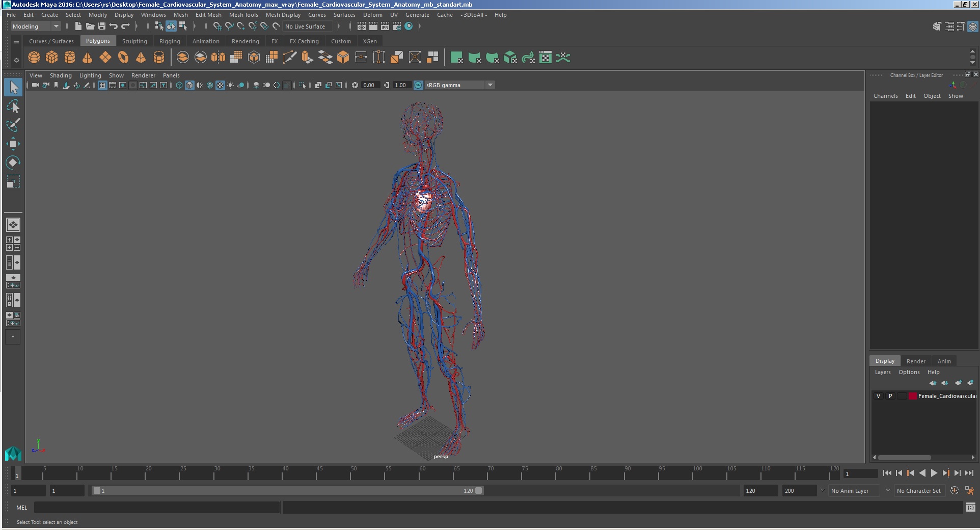Screen dimensions: 980x530
Task: Click the MEL command input field
Action: pyautogui.click(x=157, y=508)
